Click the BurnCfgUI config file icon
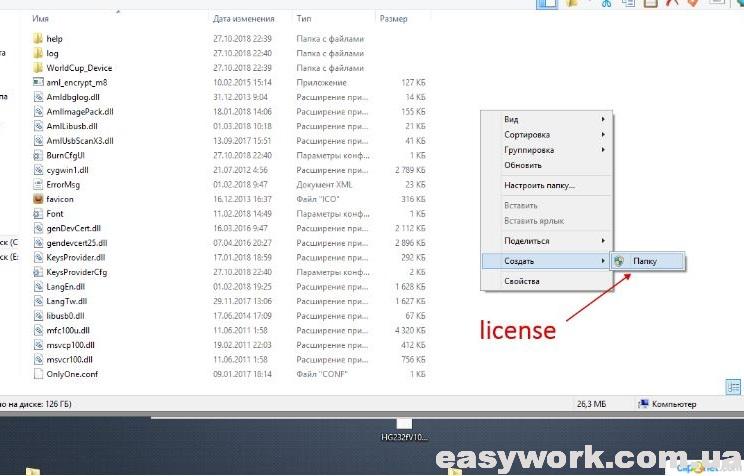744x476 pixels. click(38, 155)
